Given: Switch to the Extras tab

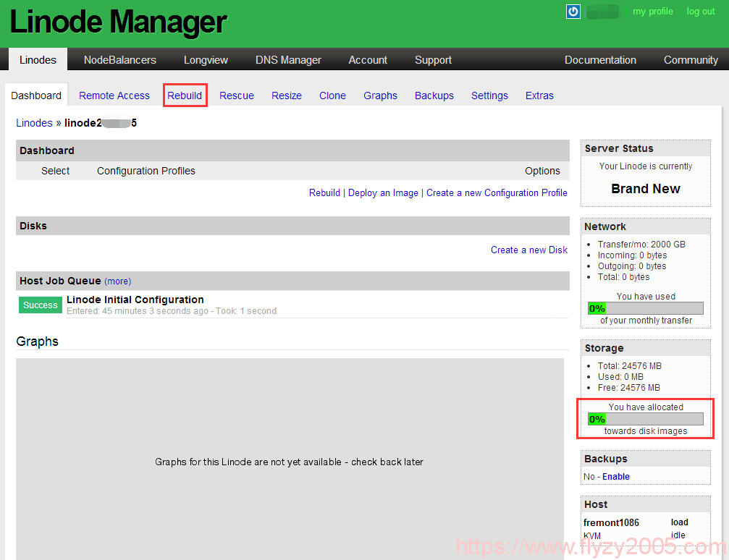Looking at the screenshot, I should coord(539,96).
